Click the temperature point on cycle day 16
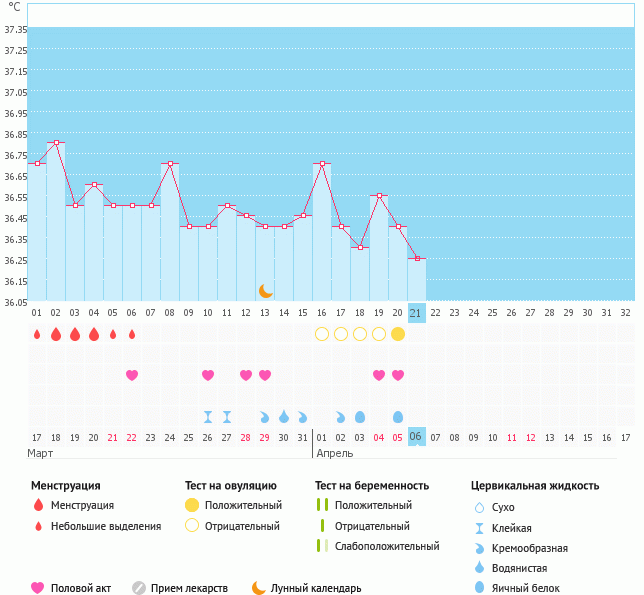Image resolution: width=644 pixels, height=595 pixels. point(322,164)
